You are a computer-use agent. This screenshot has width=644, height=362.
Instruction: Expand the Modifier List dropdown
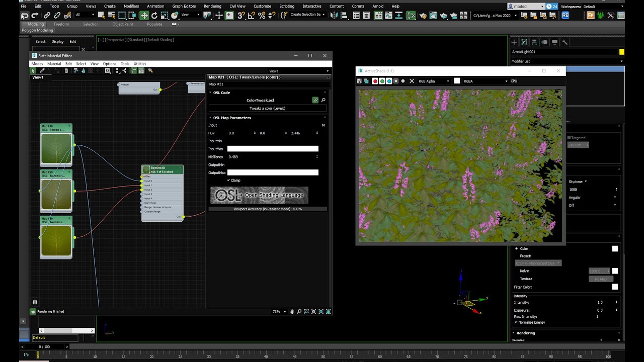pyautogui.click(x=567, y=61)
